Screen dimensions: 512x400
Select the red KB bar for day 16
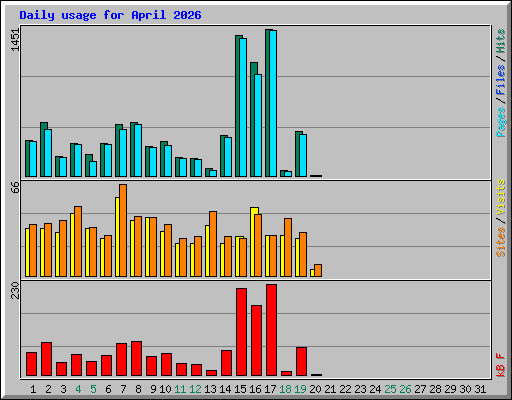tap(256, 340)
